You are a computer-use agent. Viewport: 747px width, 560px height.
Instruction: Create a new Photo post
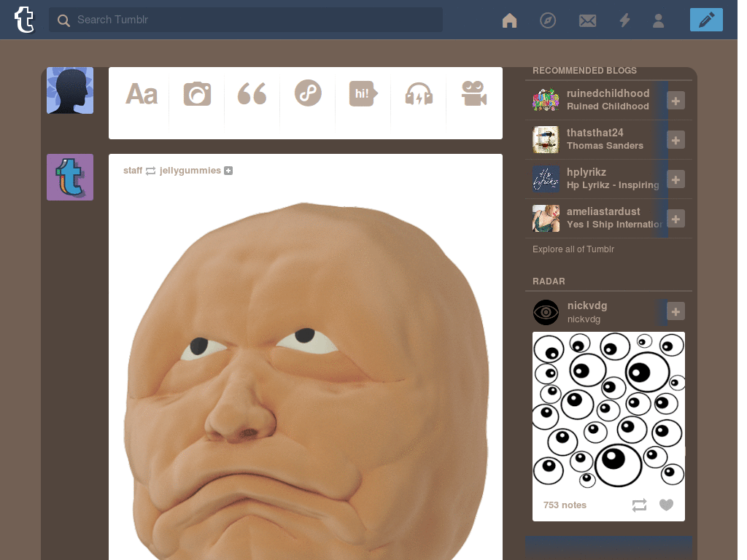pyautogui.click(x=197, y=94)
